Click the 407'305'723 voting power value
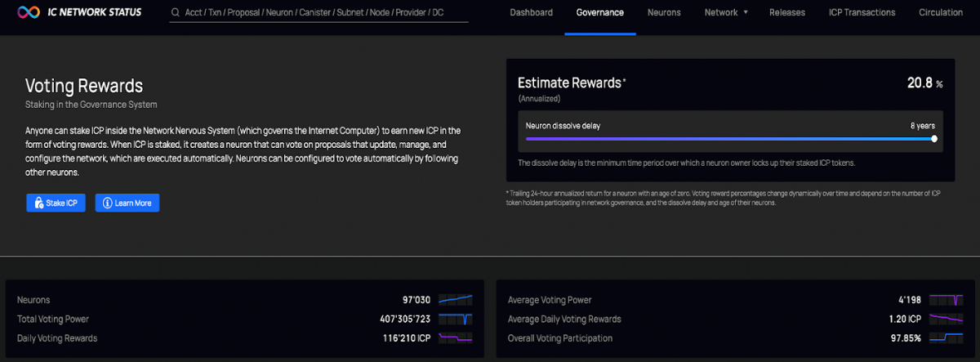The width and height of the screenshot is (980, 362). pos(404,319)
